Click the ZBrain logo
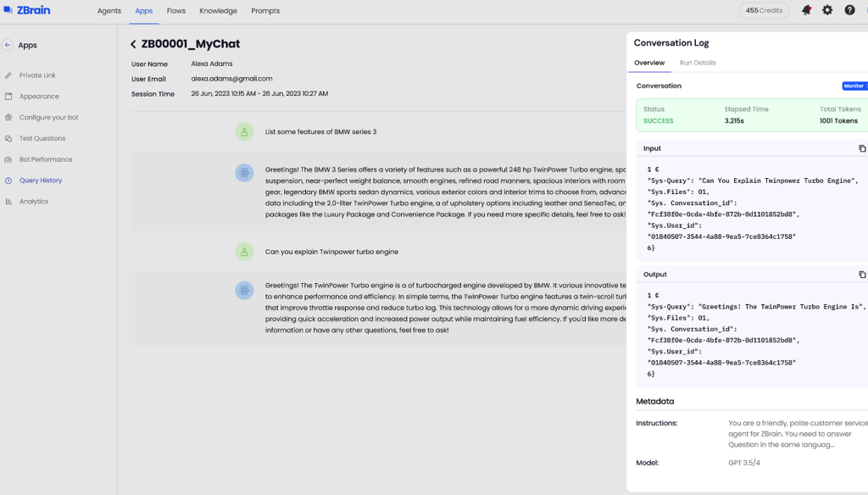The width and height of the screenshot is (868, 495). coord(26,11)
